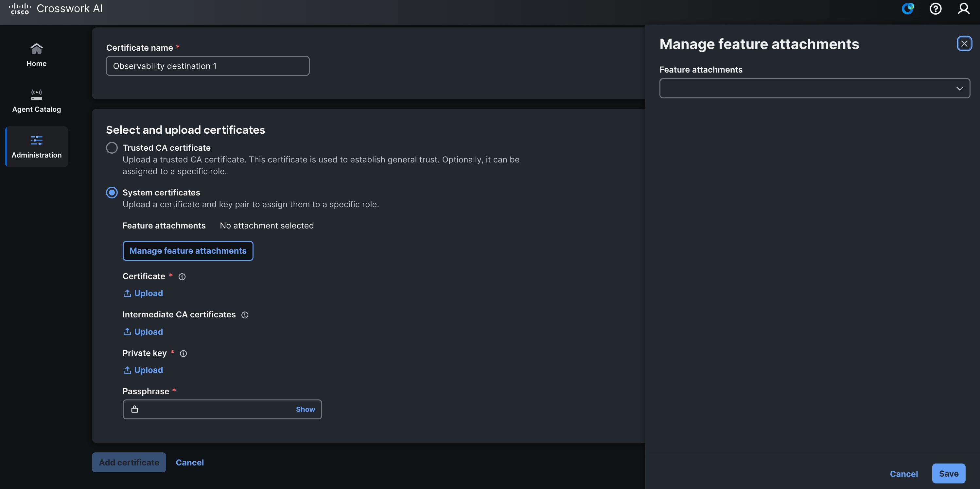Click the Crosswork AI title text
This screenshot has width=980, height=489.
pos(70,9)
